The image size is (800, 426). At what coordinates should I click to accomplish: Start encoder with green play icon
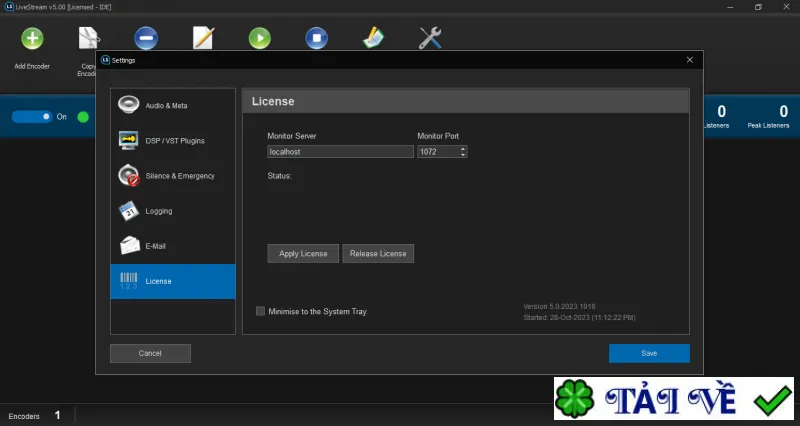coord(260,38)
